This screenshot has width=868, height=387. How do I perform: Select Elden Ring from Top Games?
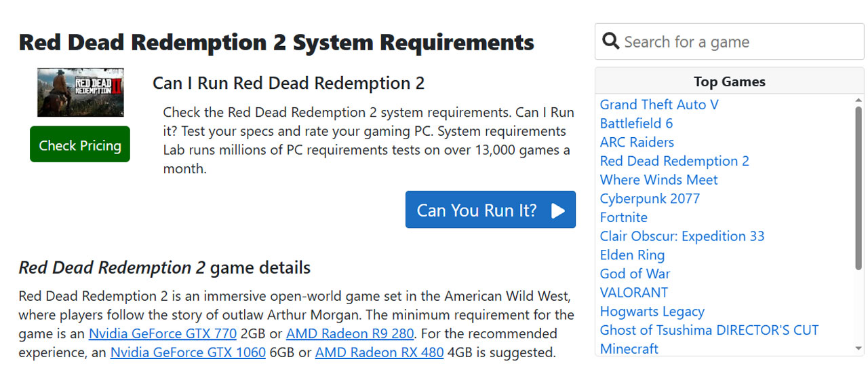[632, 255]
